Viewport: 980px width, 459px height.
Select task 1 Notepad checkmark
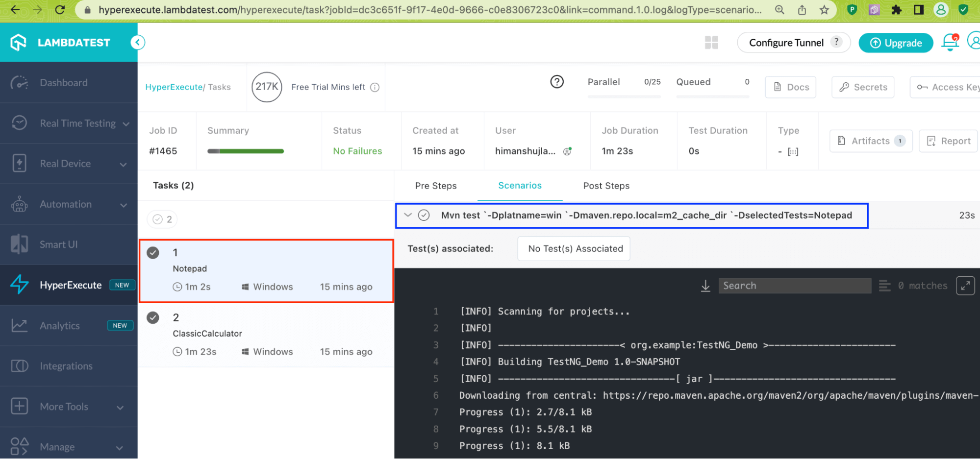pos(153,253)
